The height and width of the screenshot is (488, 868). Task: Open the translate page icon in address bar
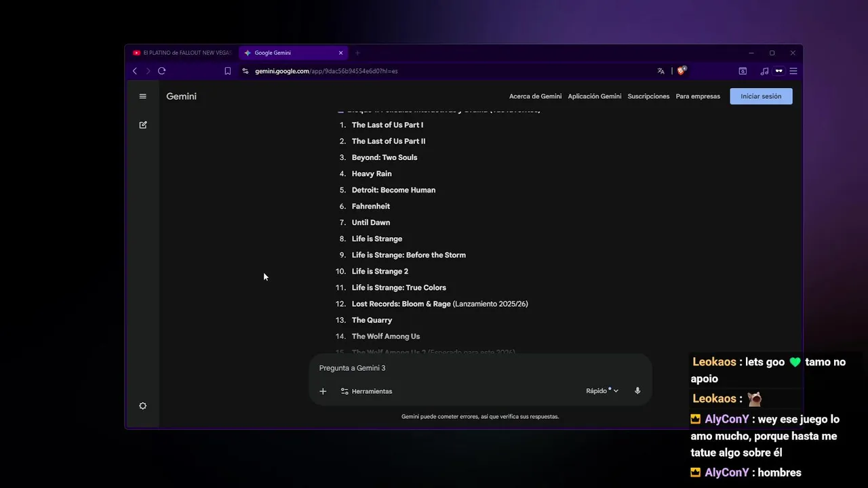(x=660, y=70)
